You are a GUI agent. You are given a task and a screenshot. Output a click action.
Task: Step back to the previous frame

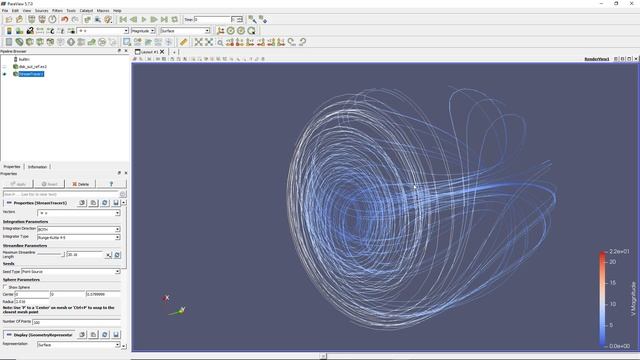[x=133, y=20]
